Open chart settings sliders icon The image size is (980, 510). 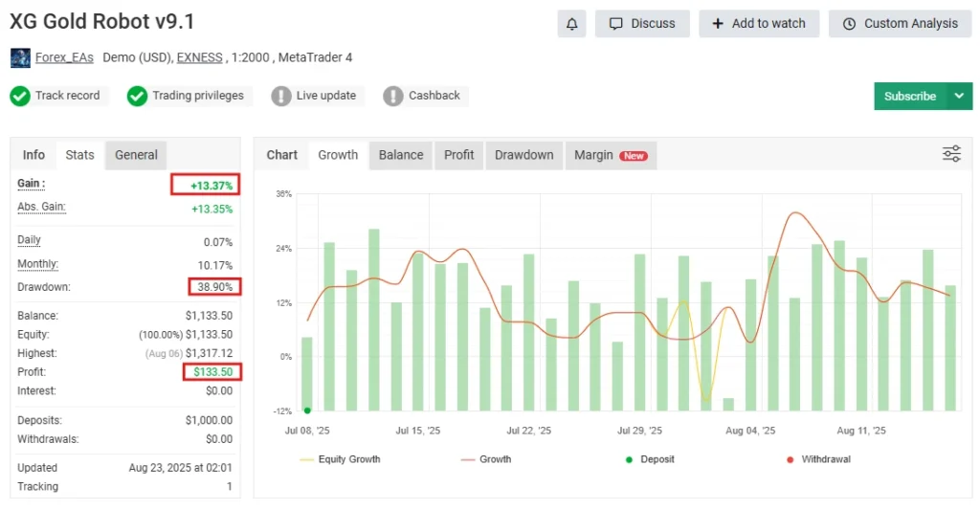(x=951, y=154)
